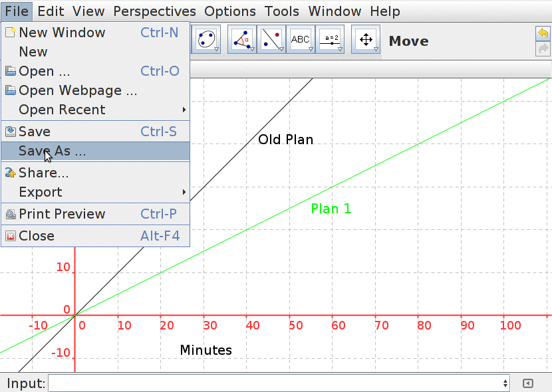Click the Share... option
552x392 pixels.
click(x=44, y=173)
